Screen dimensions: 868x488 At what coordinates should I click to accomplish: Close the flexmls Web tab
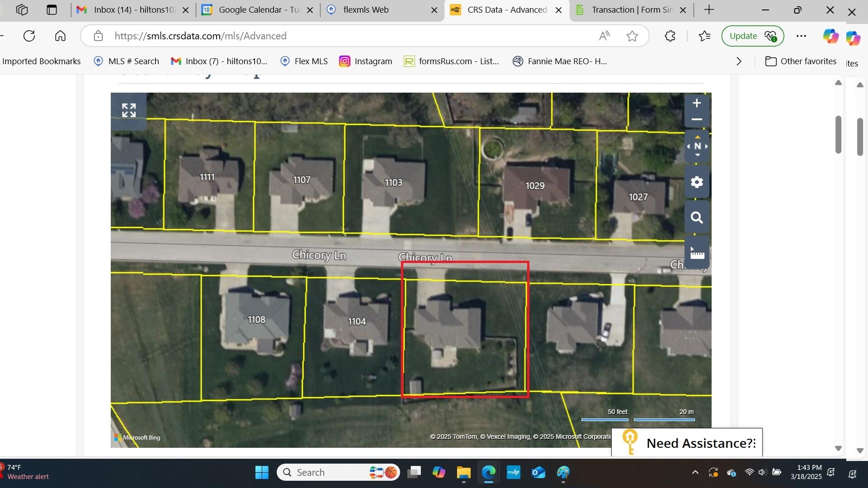[x=434, y=10]
